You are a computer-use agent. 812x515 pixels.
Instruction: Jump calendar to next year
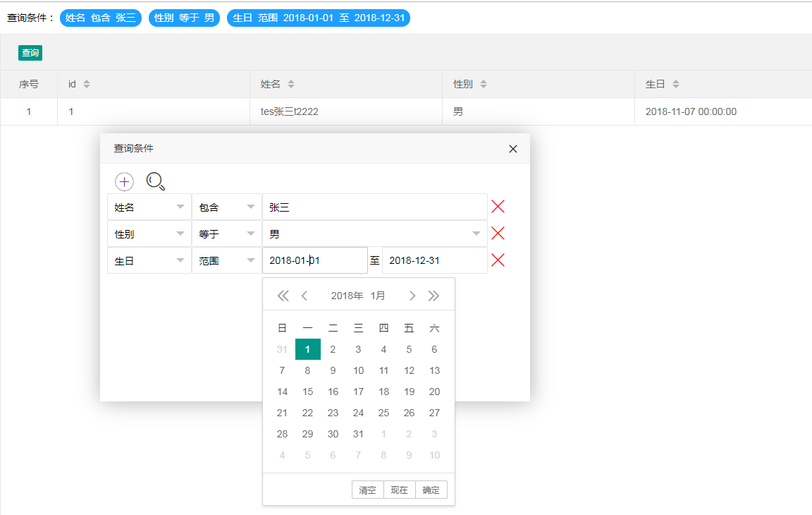coord(433,296)
